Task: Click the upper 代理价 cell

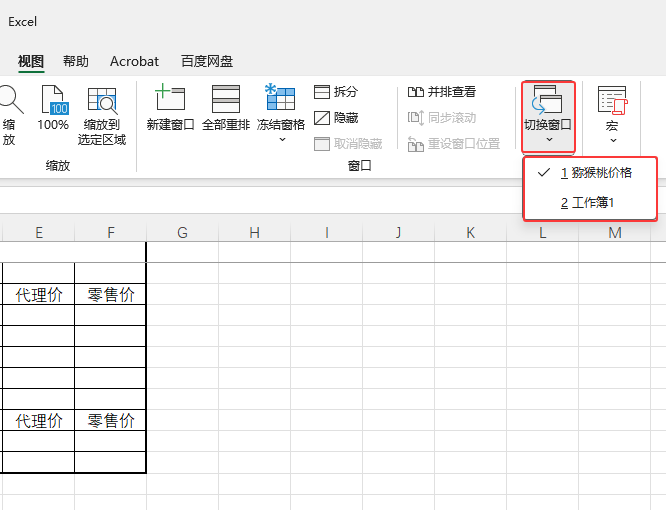Action: [39, 294]
